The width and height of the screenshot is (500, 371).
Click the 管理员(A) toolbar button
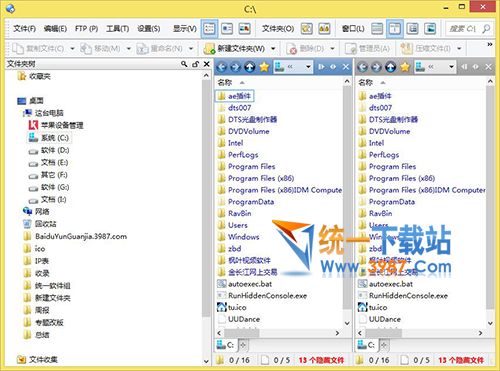367,49
